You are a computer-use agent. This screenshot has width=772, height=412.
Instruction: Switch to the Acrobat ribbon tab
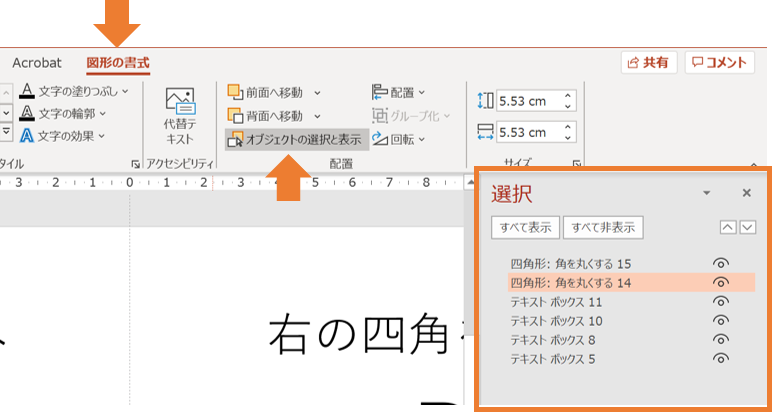[x=37, y=63]
